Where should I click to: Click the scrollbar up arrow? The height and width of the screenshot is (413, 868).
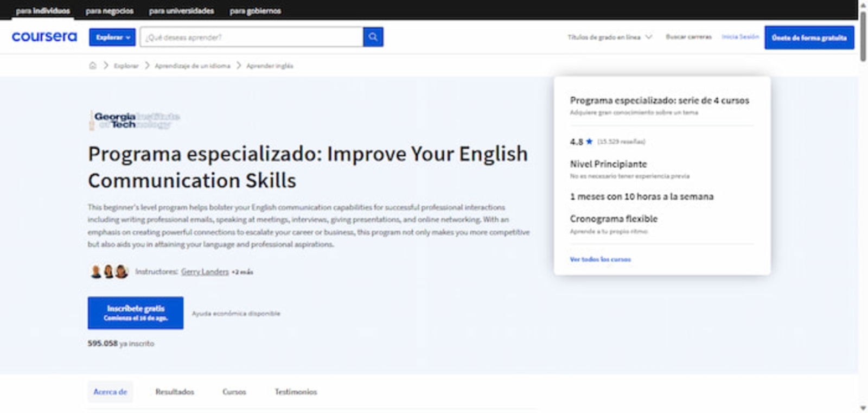tap(863, 4)
